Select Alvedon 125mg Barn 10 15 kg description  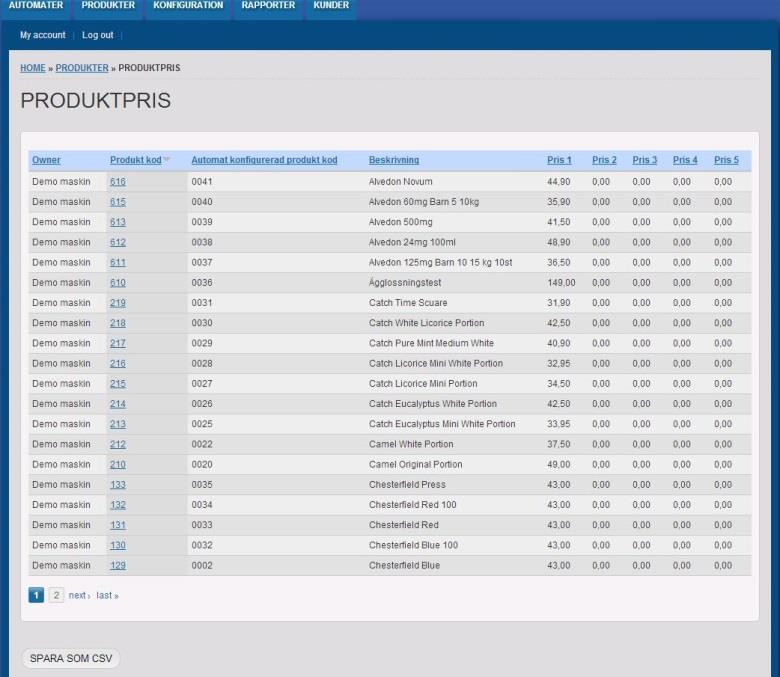[440, 263]
